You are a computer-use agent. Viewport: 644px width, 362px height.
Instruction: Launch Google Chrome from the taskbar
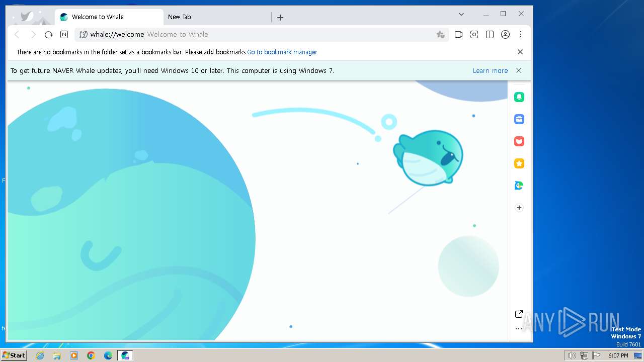[x=91, y=355]
